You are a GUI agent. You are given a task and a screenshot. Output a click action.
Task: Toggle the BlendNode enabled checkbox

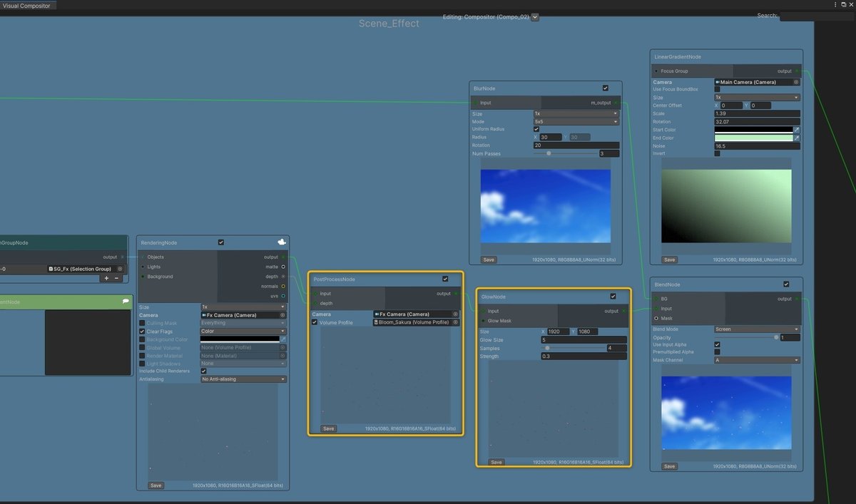pyautogui.click(x=786, y=284)
